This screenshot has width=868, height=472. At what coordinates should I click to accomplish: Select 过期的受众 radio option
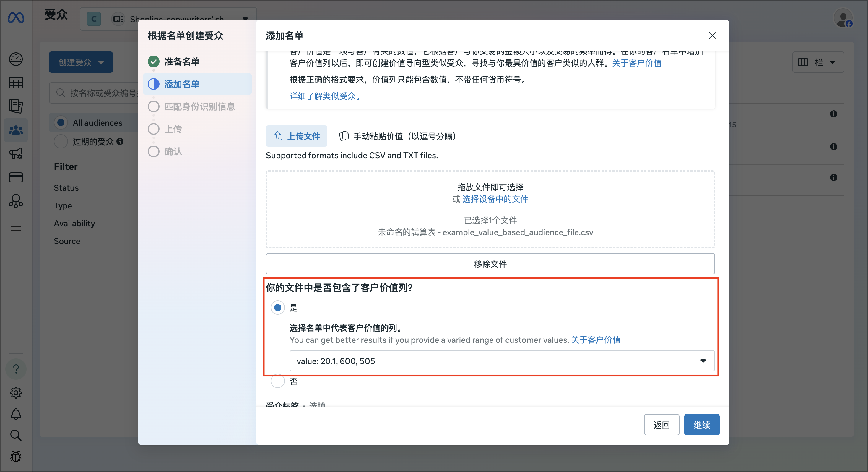tap(61, 141)
